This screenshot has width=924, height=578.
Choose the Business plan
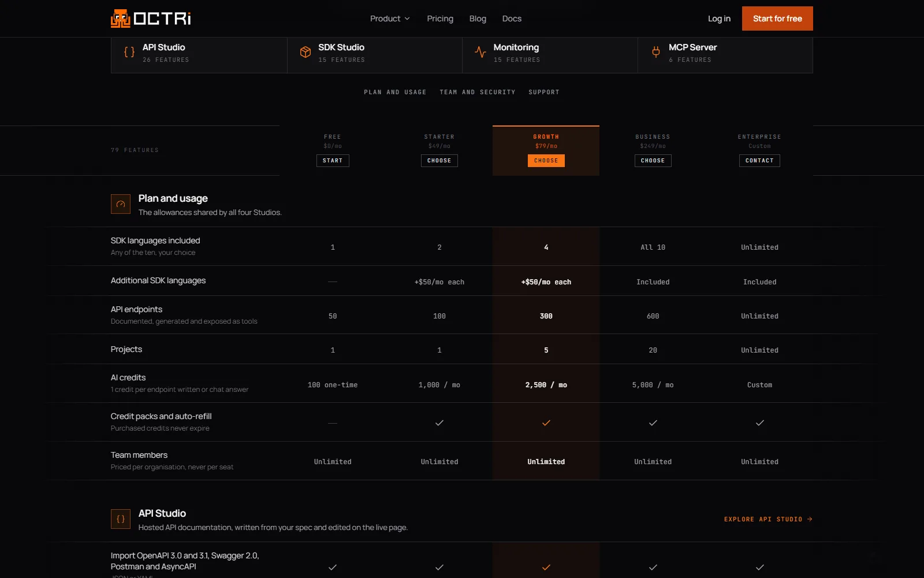[x=653, y=161]
